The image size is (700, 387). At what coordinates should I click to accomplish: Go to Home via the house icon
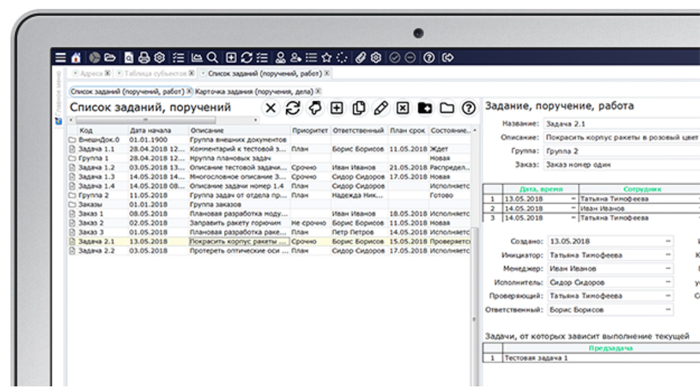point(76,58)
